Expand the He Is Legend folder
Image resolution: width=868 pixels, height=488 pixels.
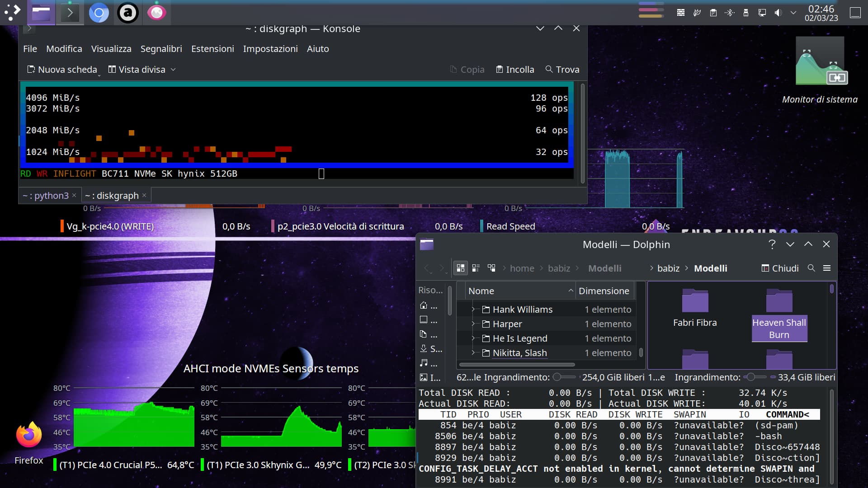[x=473, y=338]
